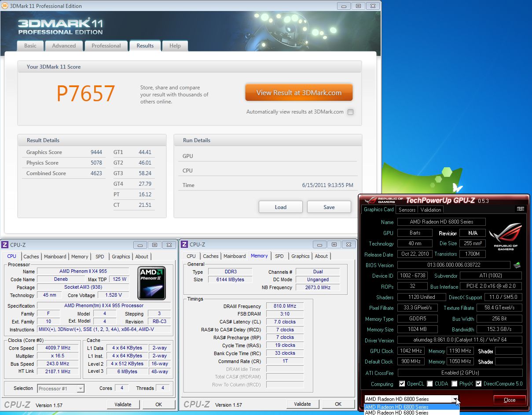The width and height of the screenshot is (532, 415).
Task: Open Caches tab in left CPU-Z window
Action: coord(31,257)
